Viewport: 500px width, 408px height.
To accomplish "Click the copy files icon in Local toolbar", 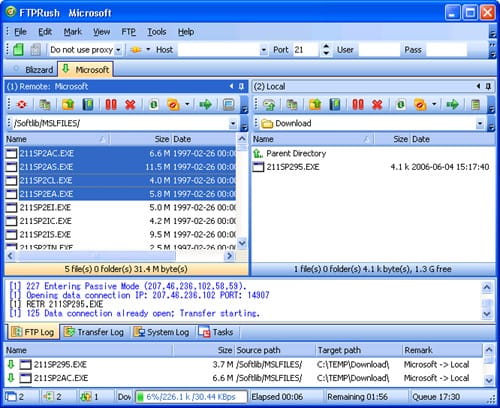I will tap(292, 105).
